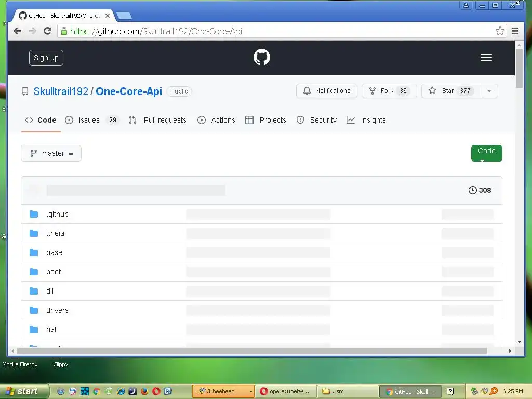Click the base folder icon

[34, 252]
